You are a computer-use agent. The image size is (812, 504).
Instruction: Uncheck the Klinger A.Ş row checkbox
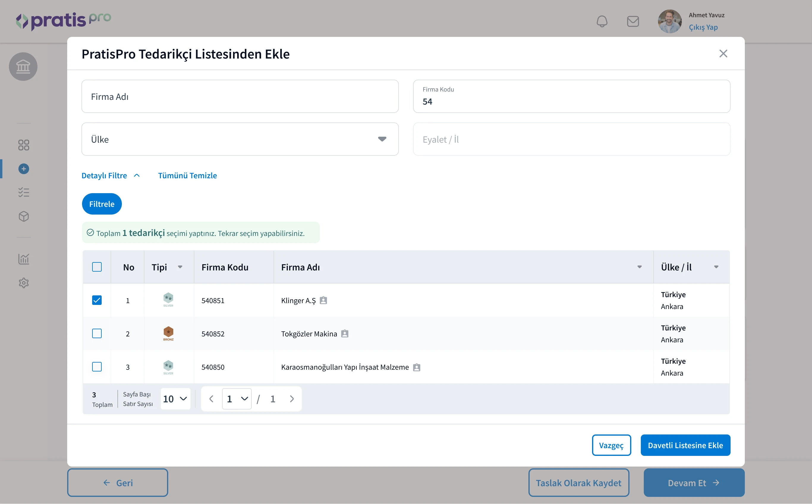tap(97, 300)
